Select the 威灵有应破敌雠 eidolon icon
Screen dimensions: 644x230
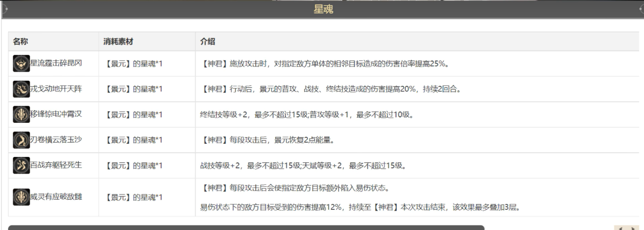pyautogui.click(x=21, y=197)
